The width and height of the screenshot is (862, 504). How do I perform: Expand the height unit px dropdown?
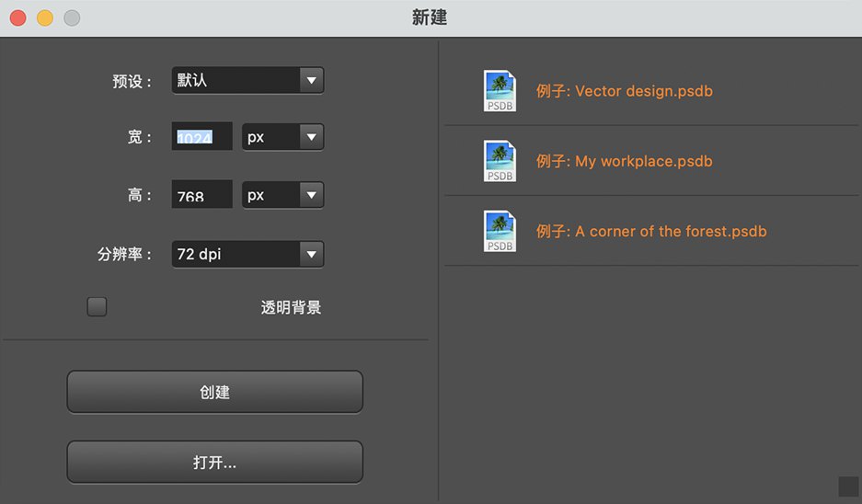[x=282, y=195]
